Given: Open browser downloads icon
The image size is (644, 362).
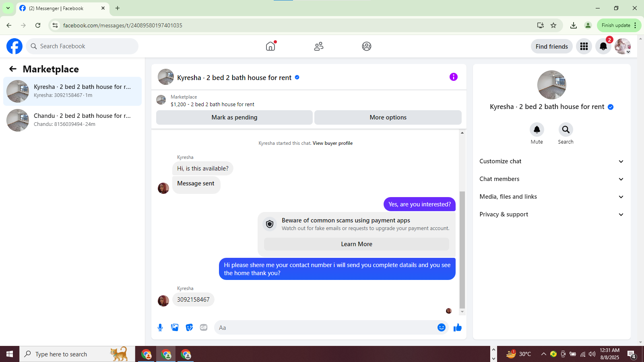Looking at the screenshot, I should 574,25.
